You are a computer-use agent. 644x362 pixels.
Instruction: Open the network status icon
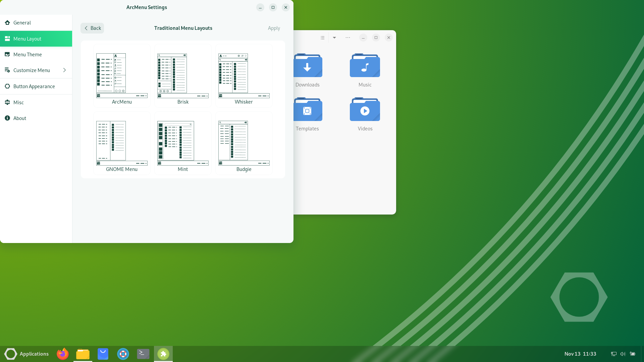click(613, 354)
